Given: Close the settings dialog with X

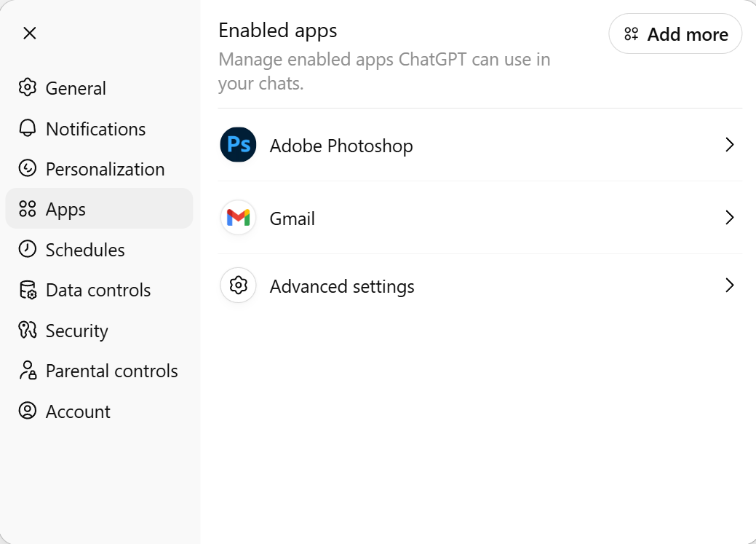Looking at the screenshot, I should (x=30, y=33).
